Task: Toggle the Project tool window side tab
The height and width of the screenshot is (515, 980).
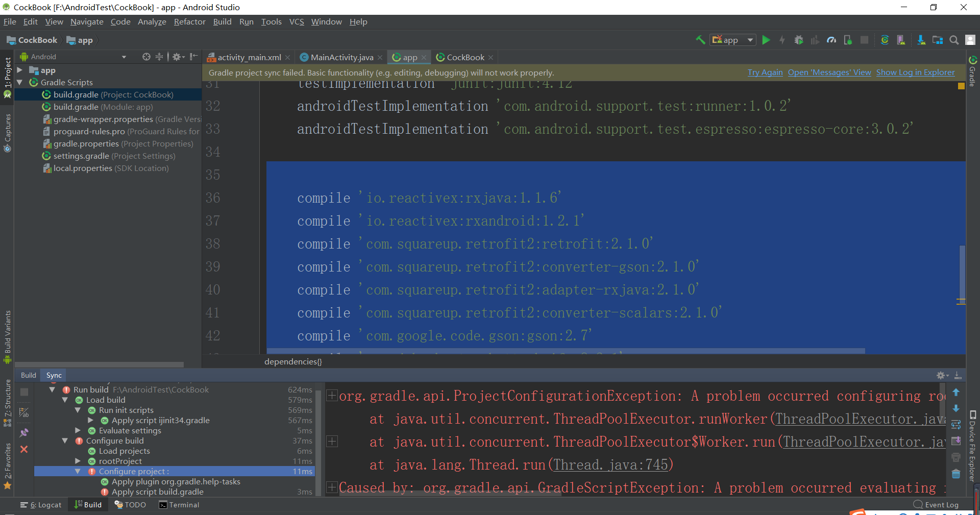Action: [x=7, y=77]
